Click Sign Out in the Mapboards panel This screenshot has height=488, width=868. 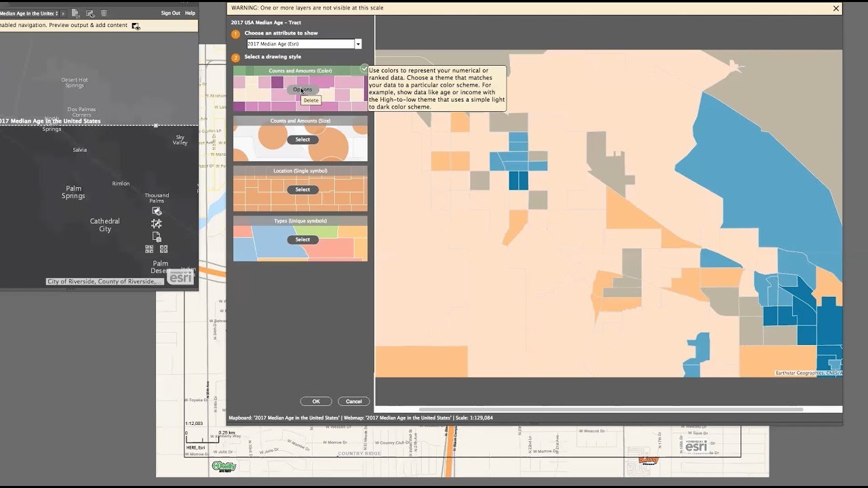coord(171,13)
